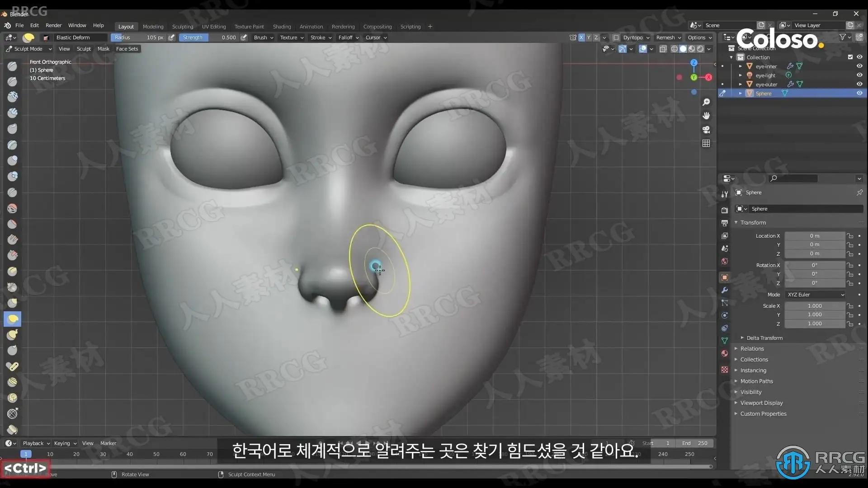Open the XYZ Euler rotation mode dropdown
This screenshot has height=488, width=868.
(x=816, y=295)
